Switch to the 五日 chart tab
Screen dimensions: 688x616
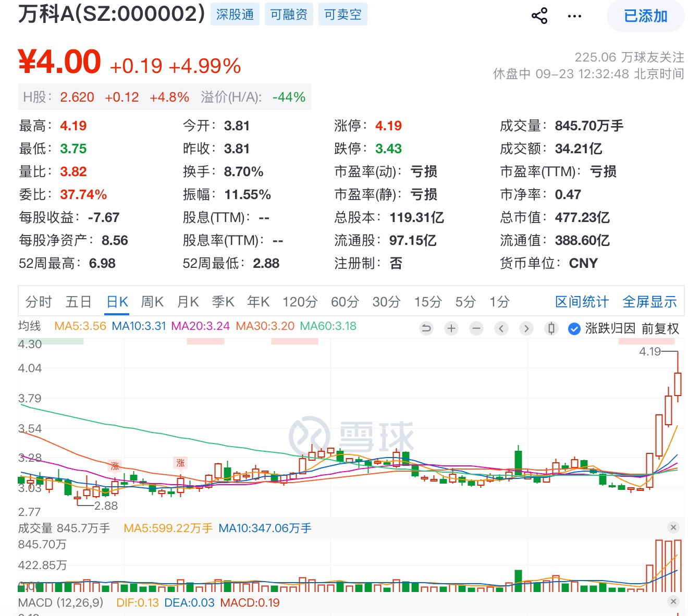point(79,302)
